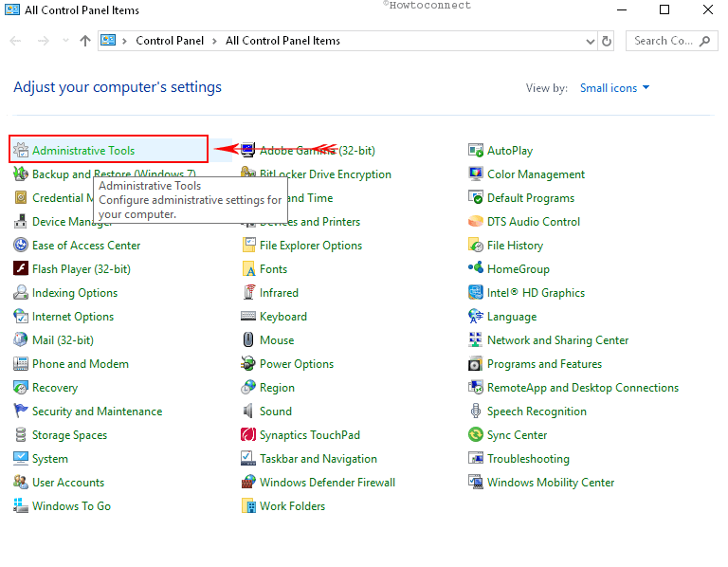The image size is (728, 567).
Task: Select Control Panel in the breadcrumb path
Action: [172, 41]
